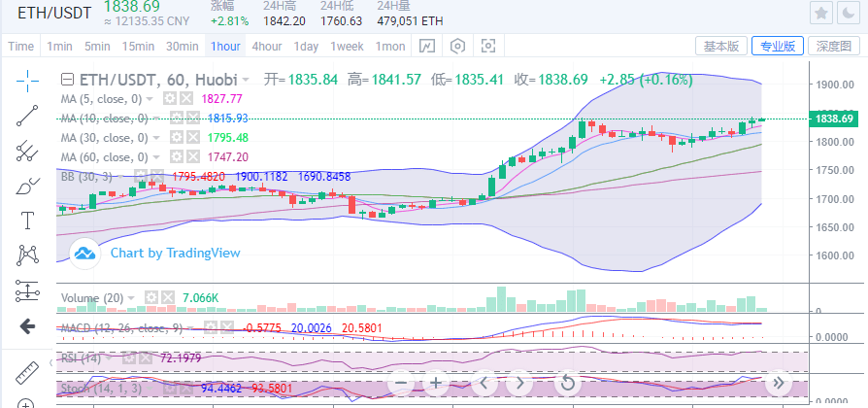The image size is (868, 408).
Task: Switch to 基本版 basic view
Action: [x=720, y=46]
